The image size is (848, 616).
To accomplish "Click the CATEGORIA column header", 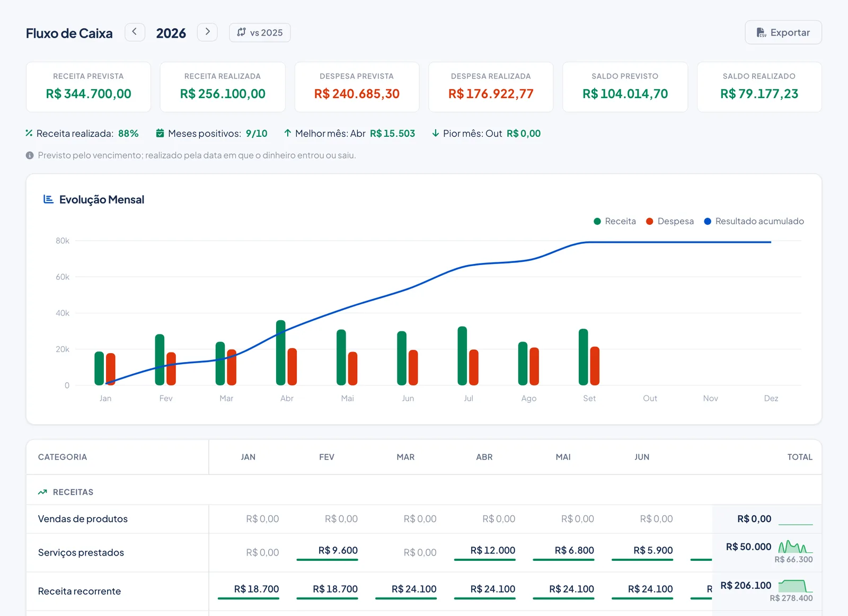I will coord(63,457).
